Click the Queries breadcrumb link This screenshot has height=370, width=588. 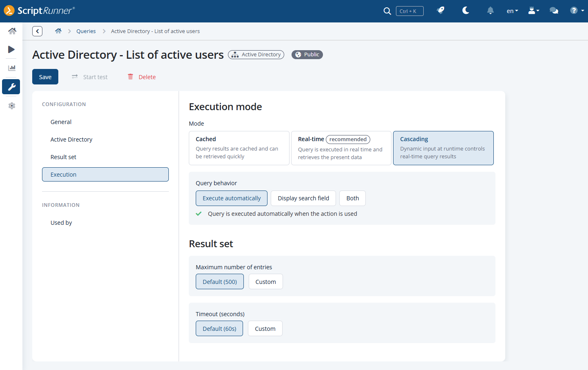pyautogui.click(x=86, y=31)
